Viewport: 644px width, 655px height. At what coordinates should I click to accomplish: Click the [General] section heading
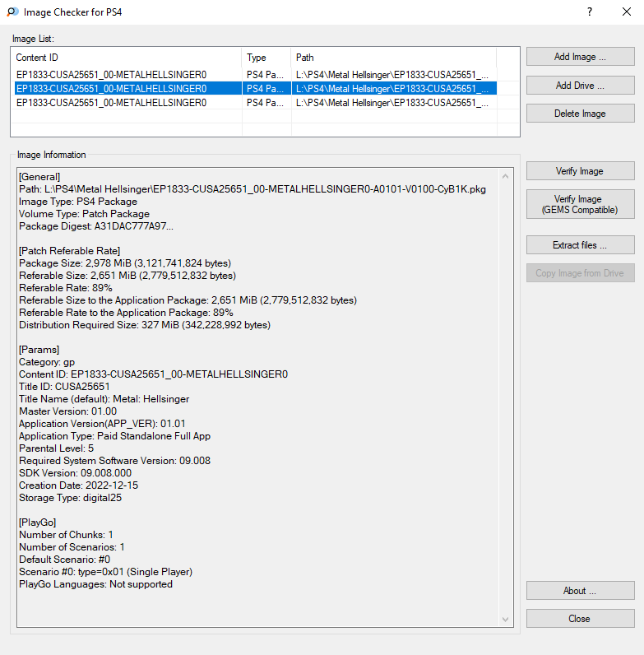click(x=39, y=177)
